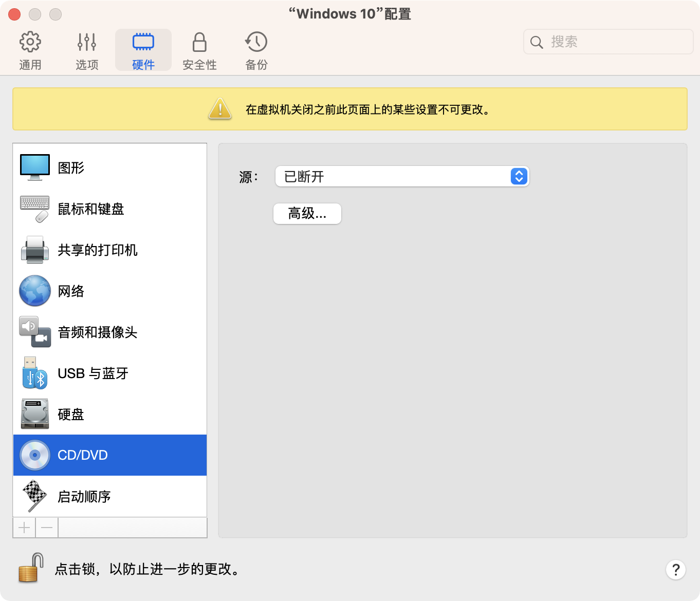The height and width of the screenshot is (601, 700).
Task: Click the USB Bluetooth stick icon
Action: pyautogui.click(x=34, y=373)
